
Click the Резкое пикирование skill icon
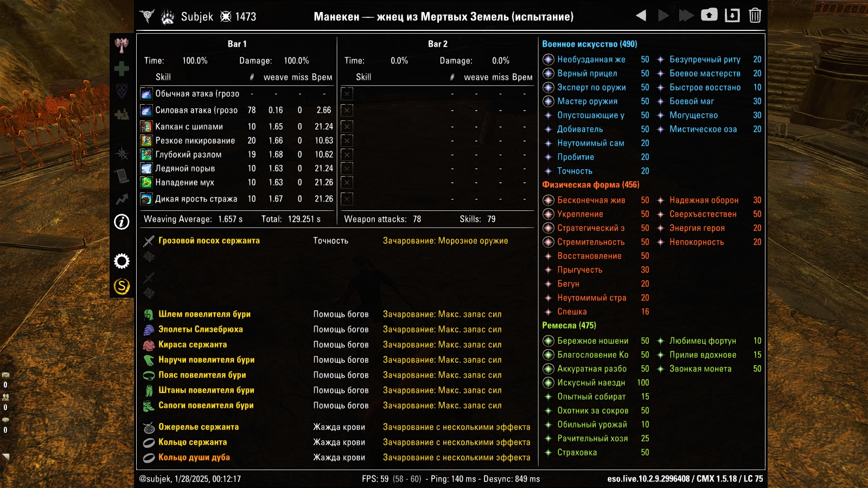click(x=146, y=140)
